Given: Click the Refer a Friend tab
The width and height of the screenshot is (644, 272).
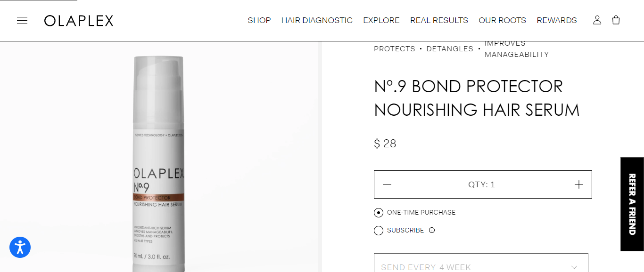Looking at the screenshot, I should point(632,204).
